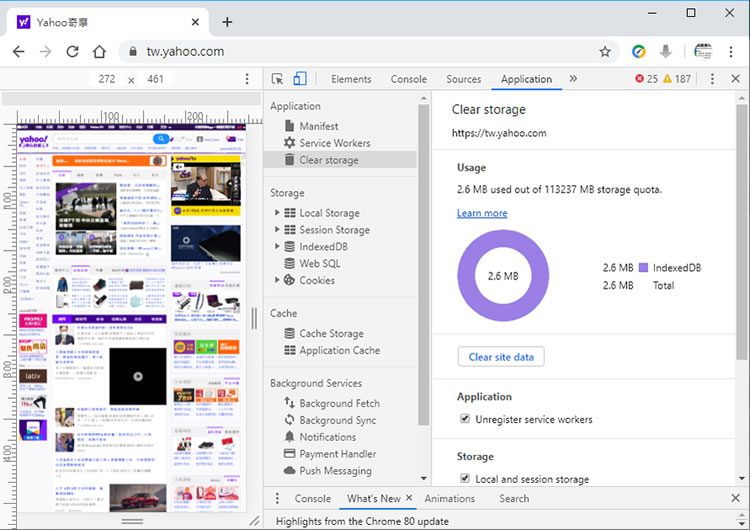This screenshot has height=530, width=750.
Task: Bookmark this page with the star icon
Action: point(605,51)
